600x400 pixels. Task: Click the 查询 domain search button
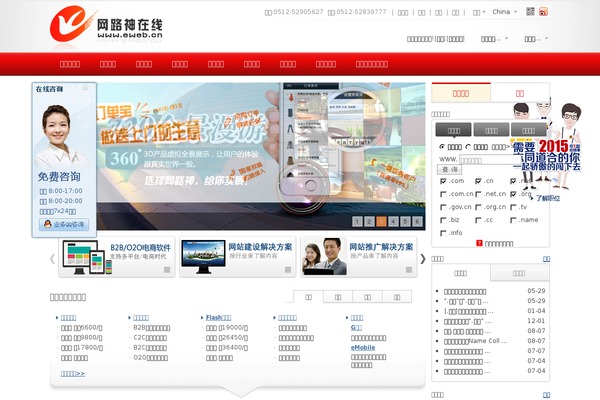[x=450, y=169]
